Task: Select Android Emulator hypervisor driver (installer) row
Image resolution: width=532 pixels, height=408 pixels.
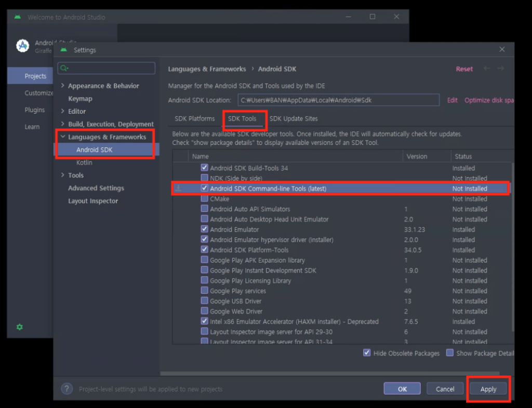Action: tap(342, 239)
